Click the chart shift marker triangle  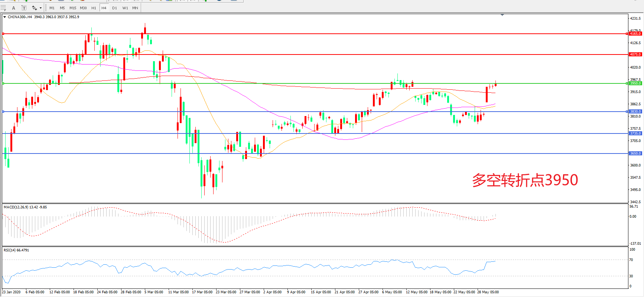click(502, 15)
